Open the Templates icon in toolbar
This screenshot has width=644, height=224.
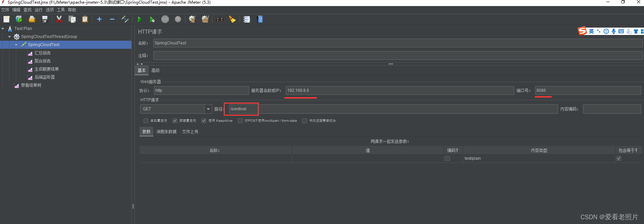coord(19,19)
